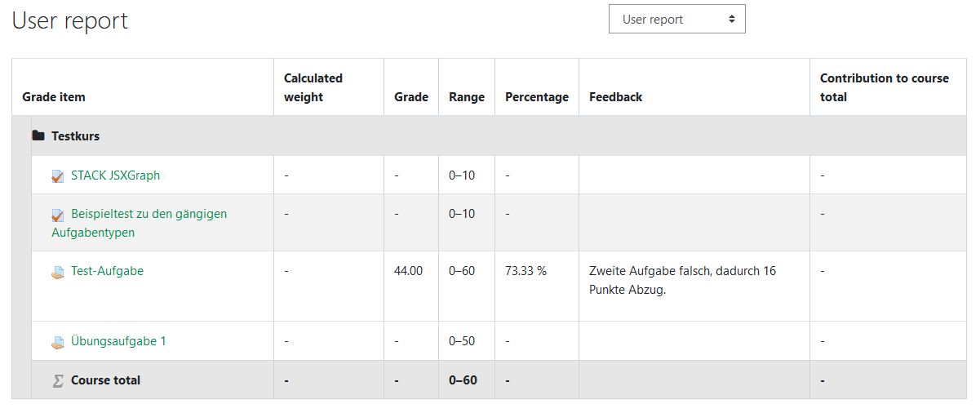This screenshot has width=980, height=413.
Task: Click the assignment icon beside Übungsaufgabe 1
Action: pos(58,342)
